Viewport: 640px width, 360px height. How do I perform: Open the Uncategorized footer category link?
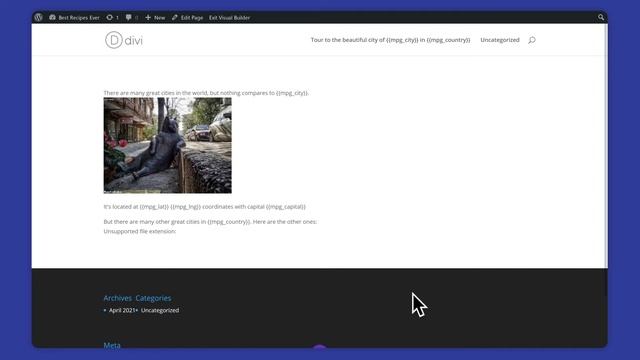160,310
